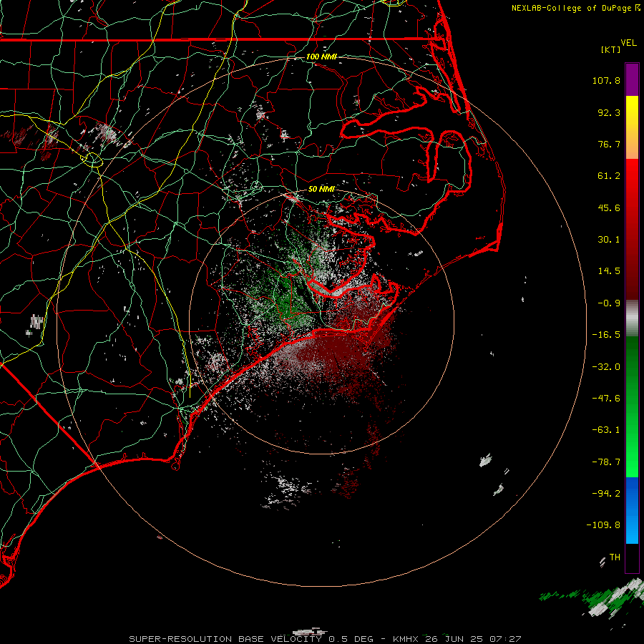This screenshot has height=644, width=644.
Task: Click the [KT] units label
Action: coord(611,49)
